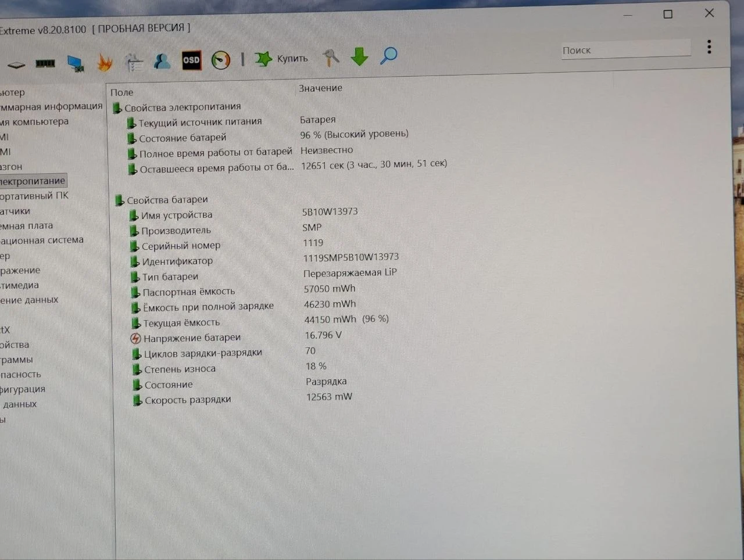Image resolution: width=744 pixels, height=560 pixels.
Task: Open the Конфигурация sidebar item
Action: 23,389
